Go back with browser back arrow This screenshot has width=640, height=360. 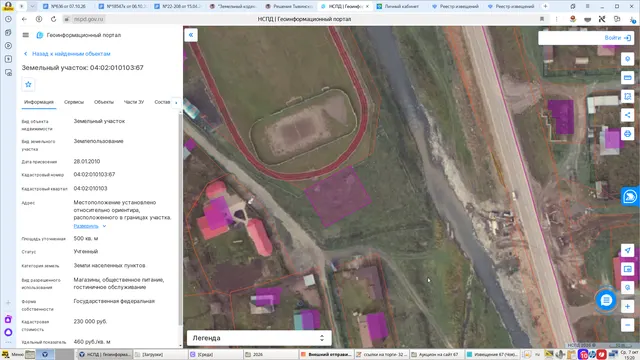pyautogui.click(x=24, y=19)
